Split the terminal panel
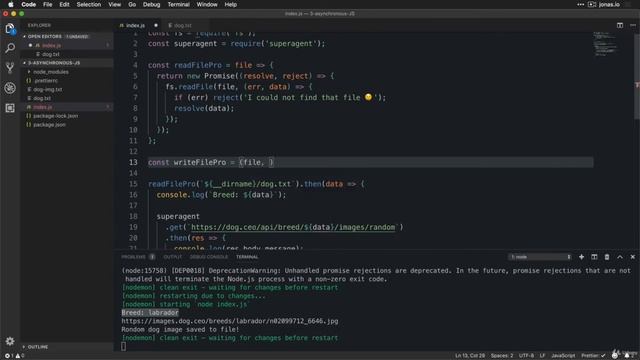The height and width of the screenshot is (360, 640). 594,257
